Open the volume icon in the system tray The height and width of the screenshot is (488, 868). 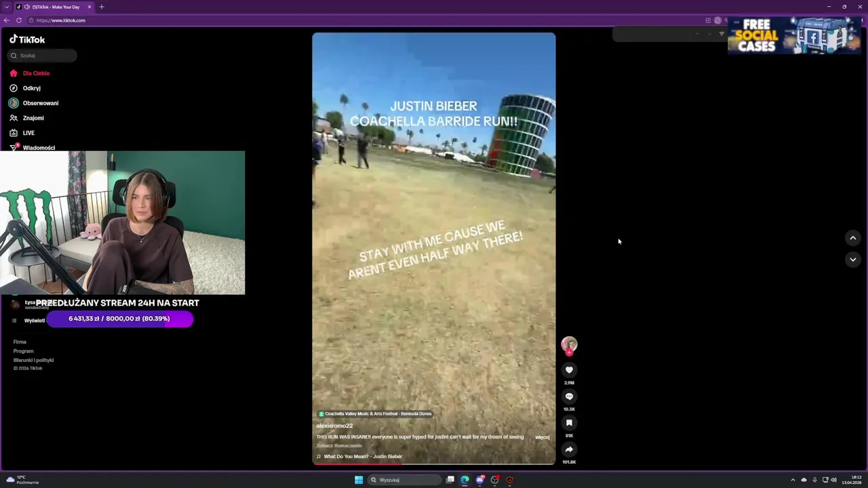pyautogui.click(x=833, y=480)
